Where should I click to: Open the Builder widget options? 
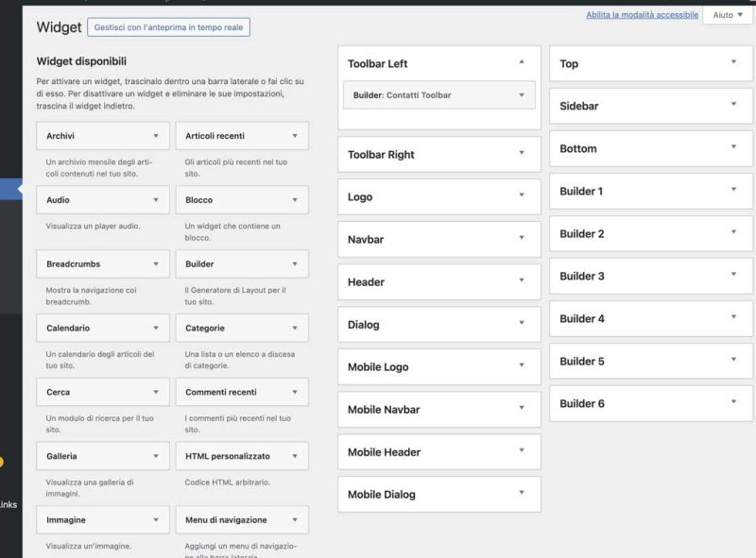(242, 263)
